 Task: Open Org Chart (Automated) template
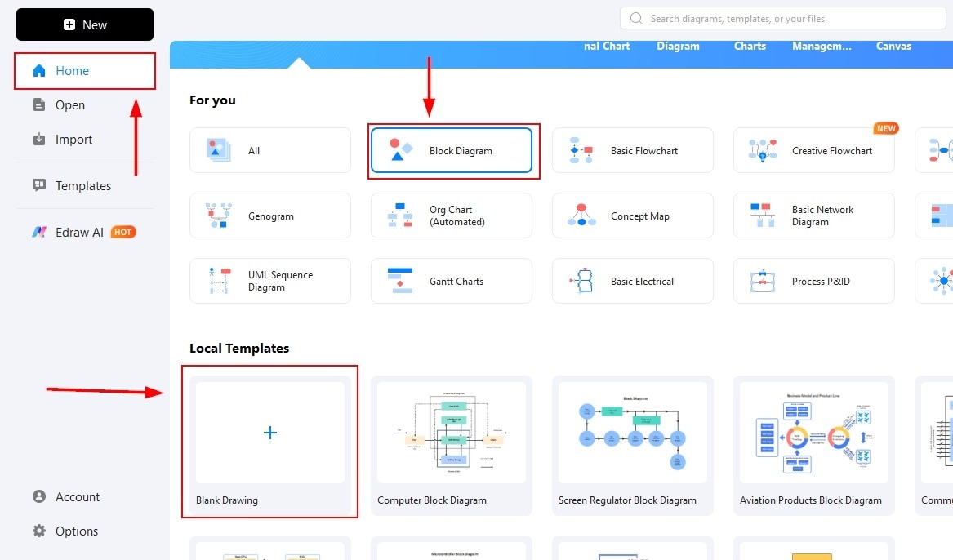pyautogui.click(x=451, y=215)
